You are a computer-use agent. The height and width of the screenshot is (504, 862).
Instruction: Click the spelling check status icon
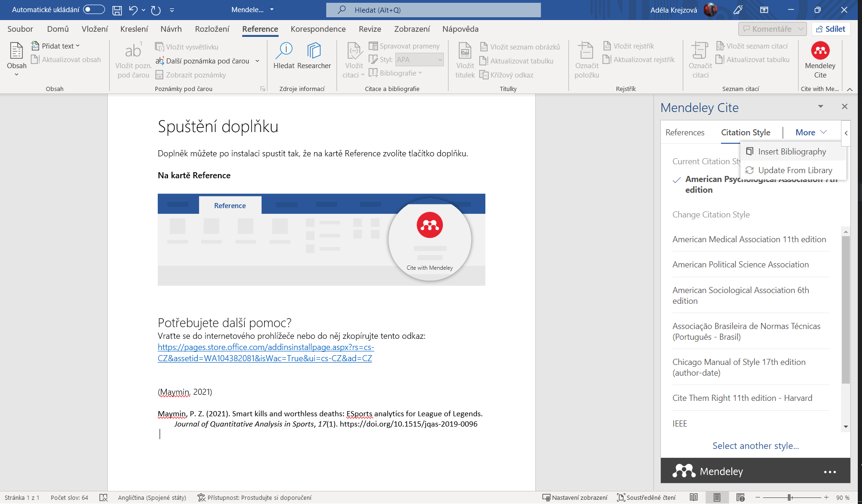coord(104,497)
